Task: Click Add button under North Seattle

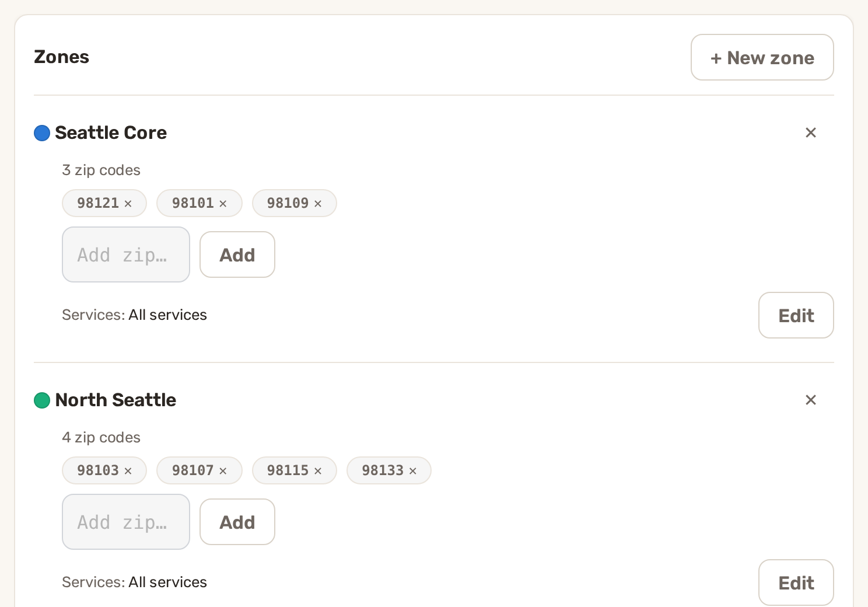Action: [237, 522]
